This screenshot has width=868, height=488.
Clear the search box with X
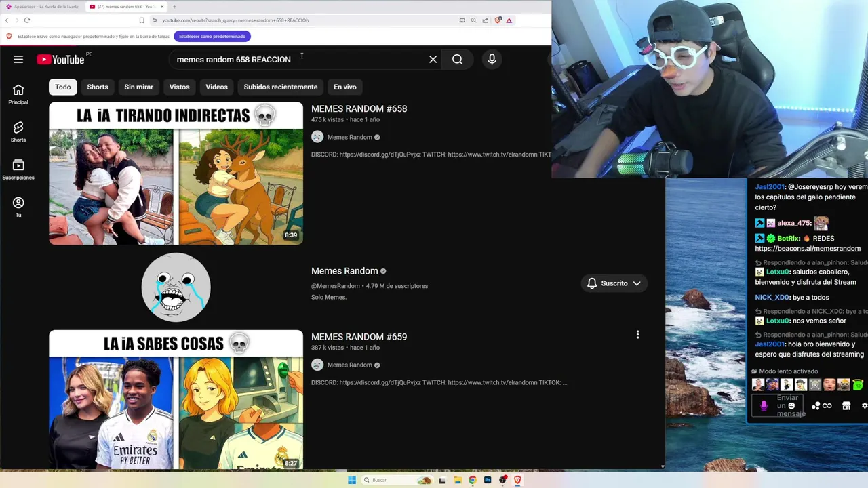(x=433, y=60)
